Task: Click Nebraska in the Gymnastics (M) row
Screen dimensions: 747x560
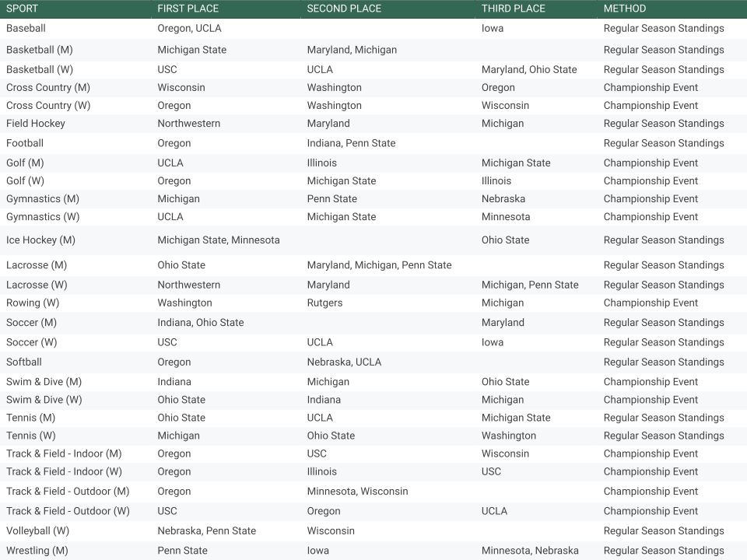Action: click(503, 198)
